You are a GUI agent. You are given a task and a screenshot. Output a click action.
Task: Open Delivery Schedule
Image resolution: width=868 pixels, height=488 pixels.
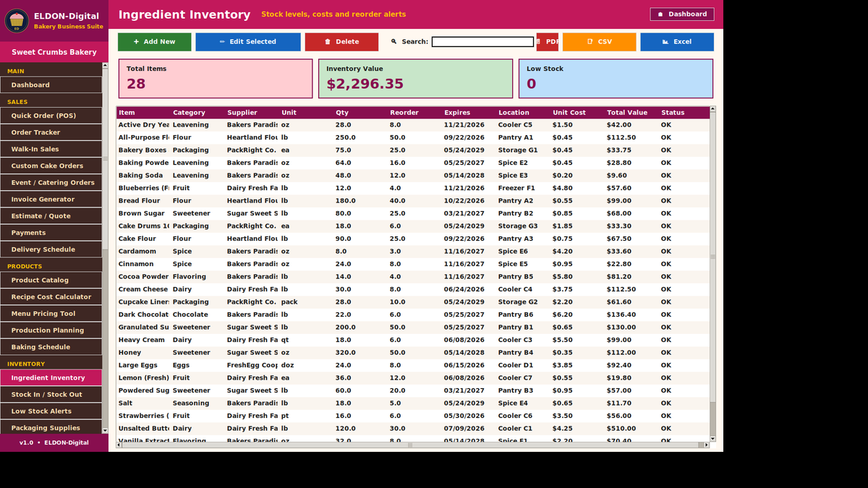coord(51,249)
